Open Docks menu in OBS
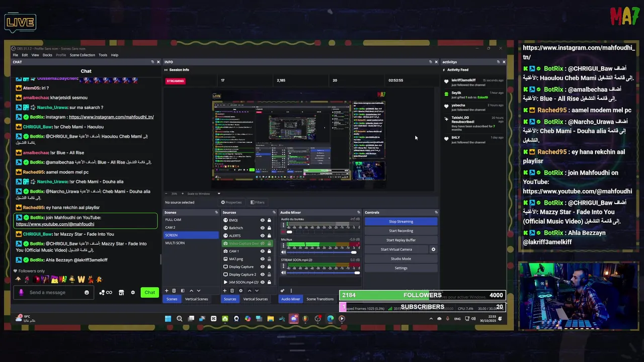 point(47,55)
